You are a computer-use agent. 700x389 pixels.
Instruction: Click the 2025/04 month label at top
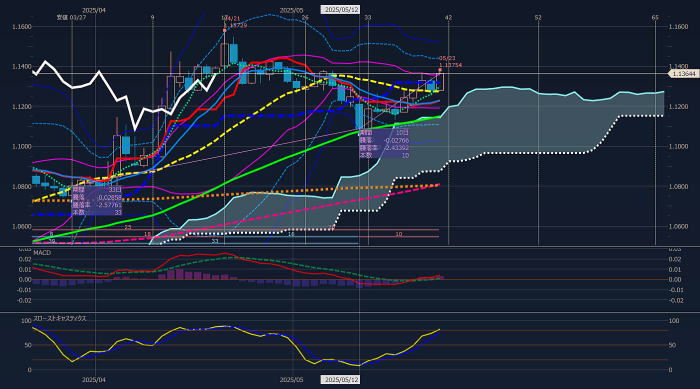94,10
